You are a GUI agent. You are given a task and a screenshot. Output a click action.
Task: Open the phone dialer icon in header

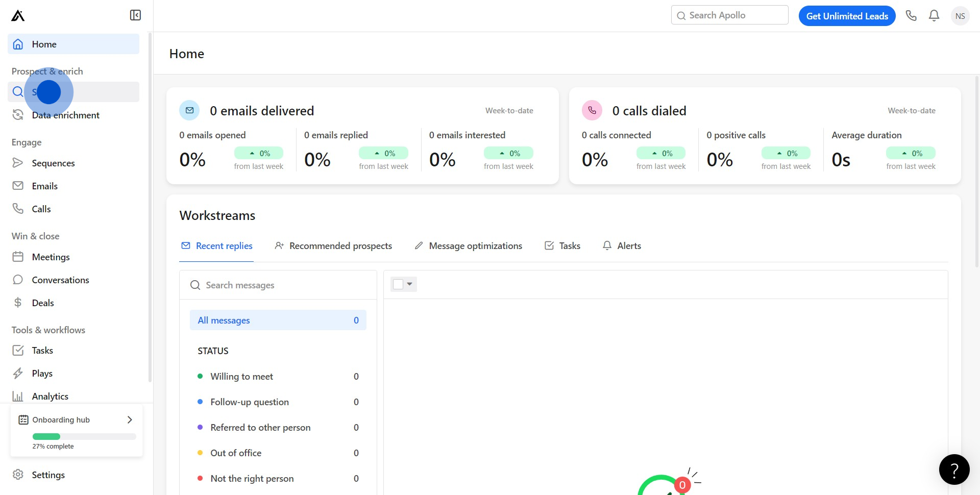(911, 16)
